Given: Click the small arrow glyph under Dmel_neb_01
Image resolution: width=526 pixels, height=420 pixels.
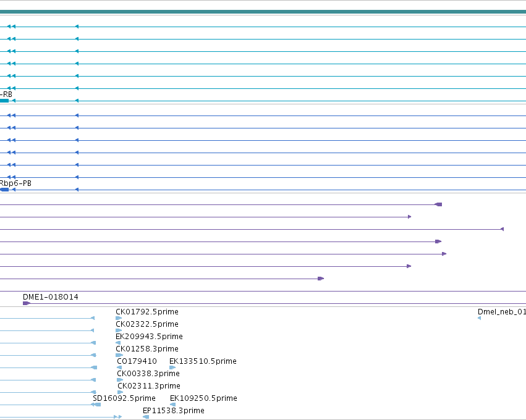Looking at the screenshot, I should click(480, 318).
